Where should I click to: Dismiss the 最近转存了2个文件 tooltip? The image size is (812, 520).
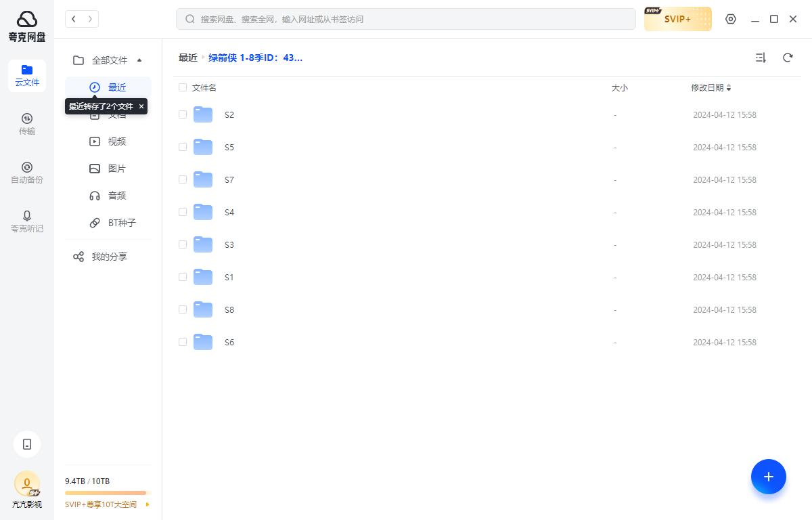[x=141, y=106]
